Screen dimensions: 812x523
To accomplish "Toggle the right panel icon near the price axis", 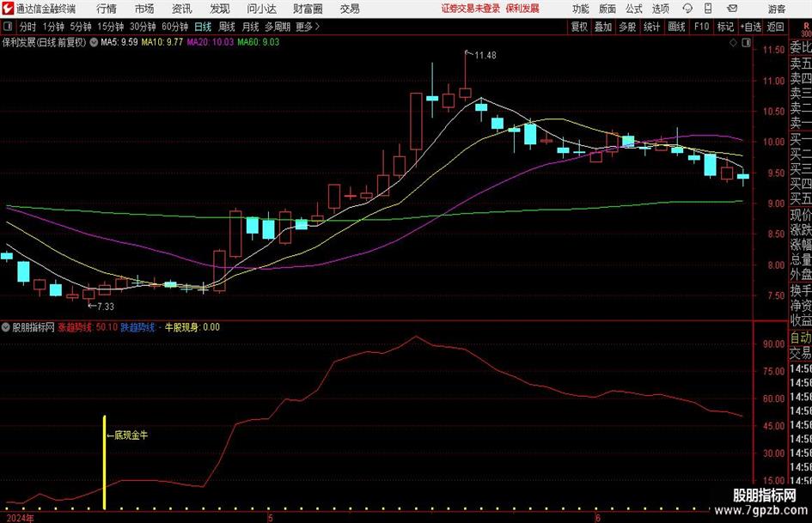I will (746, 43).
